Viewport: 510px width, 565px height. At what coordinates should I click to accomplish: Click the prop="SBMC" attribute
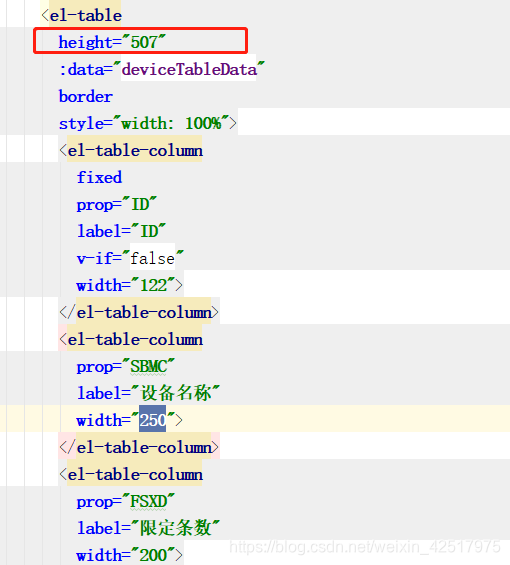[x=126, y=366]
